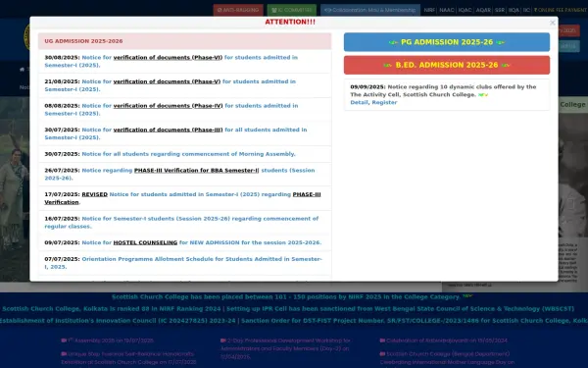Click the UG ADMISSION 2025-2026 header
Viewport: 588px width, 368px height.
click(x=184, y=41)
